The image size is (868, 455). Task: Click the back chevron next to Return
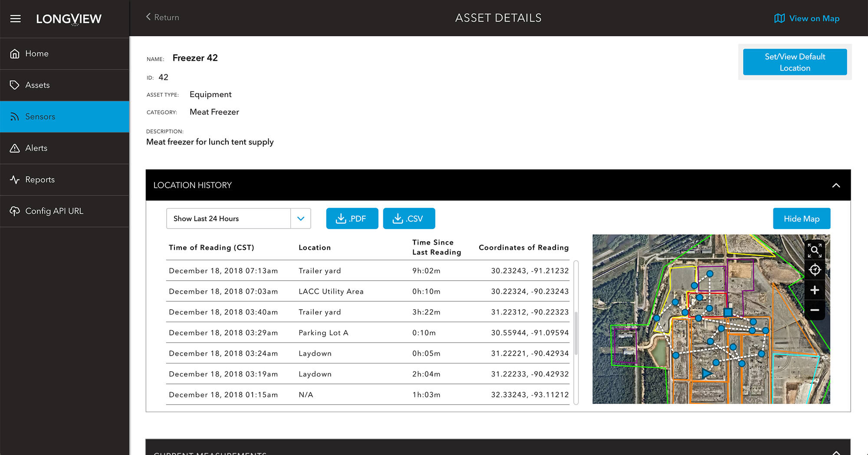[148, 17]
